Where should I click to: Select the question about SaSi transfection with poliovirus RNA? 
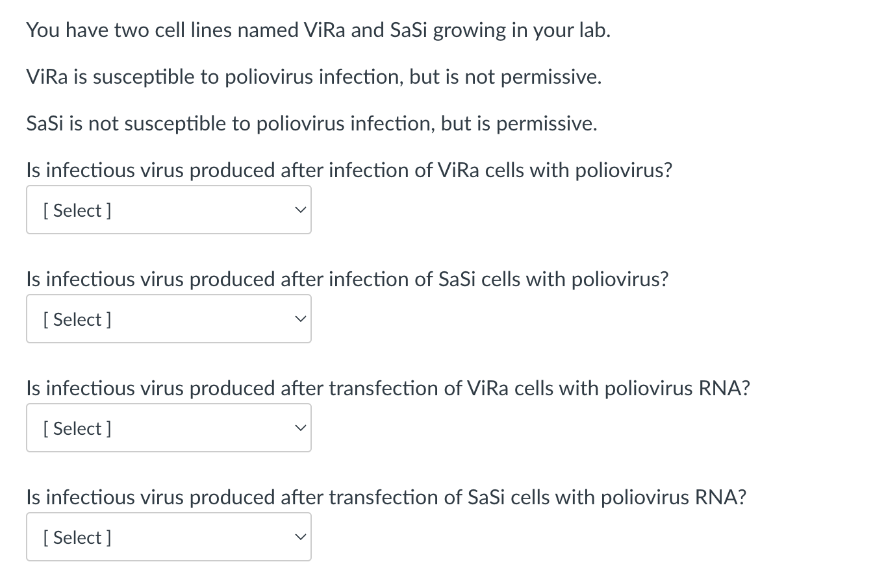386,497
